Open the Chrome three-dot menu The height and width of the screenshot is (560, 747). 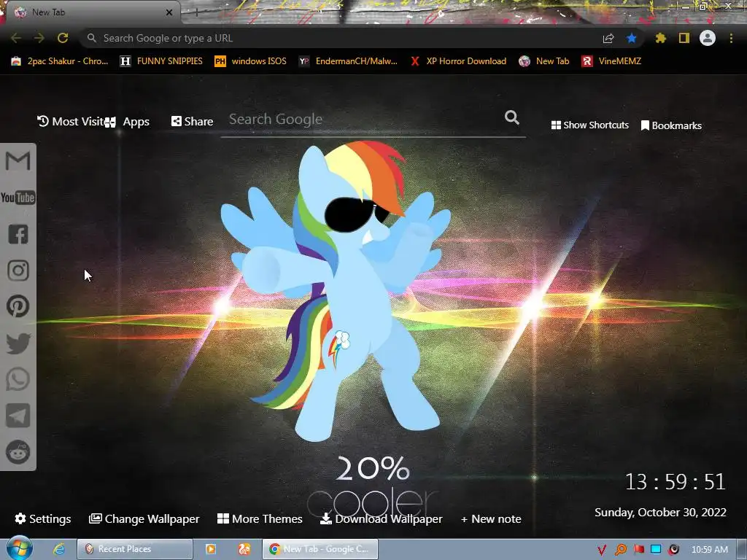click(x=731, y=38)
